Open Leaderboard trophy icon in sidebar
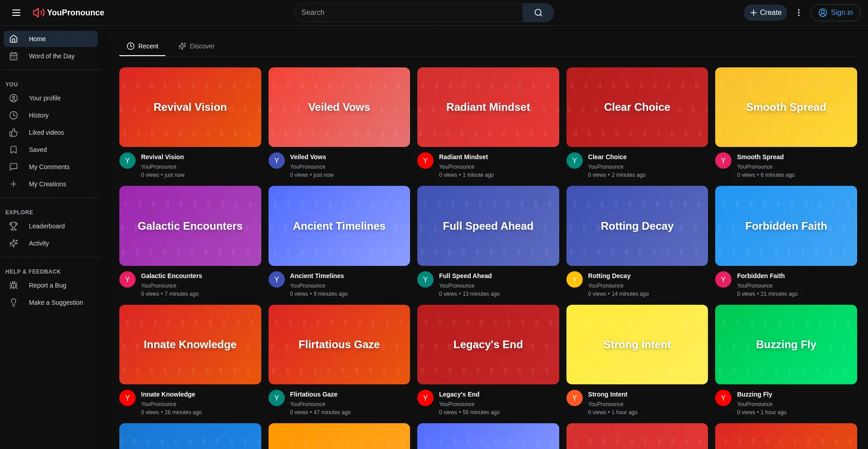 (14, 226)
